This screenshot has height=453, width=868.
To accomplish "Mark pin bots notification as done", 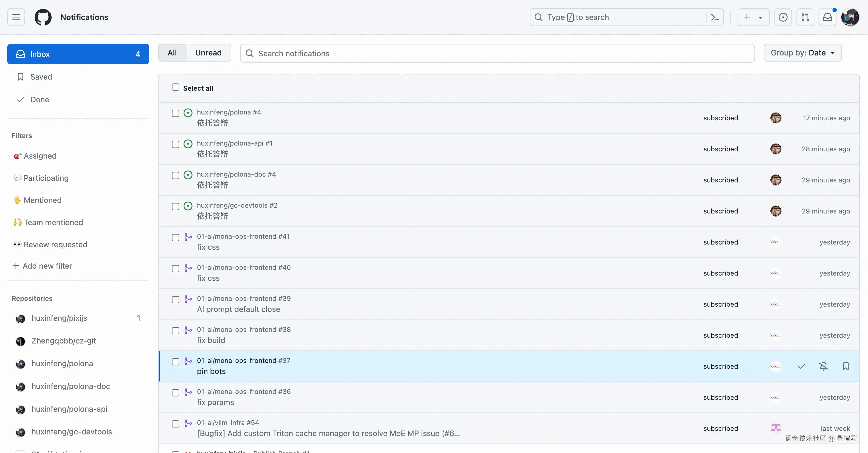I will click(801, 366).
